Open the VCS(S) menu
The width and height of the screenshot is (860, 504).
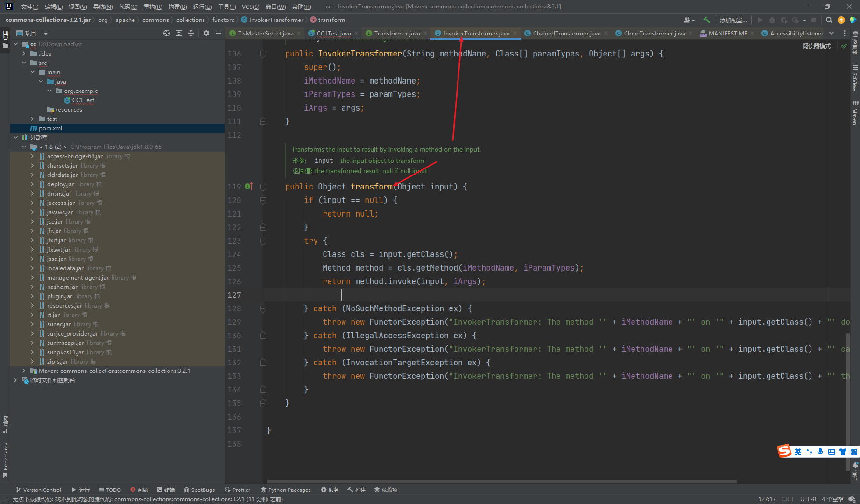(250, 7)
